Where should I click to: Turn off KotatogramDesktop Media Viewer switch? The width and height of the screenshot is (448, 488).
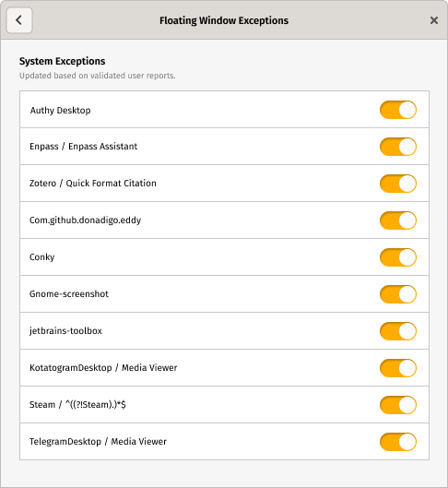(398, 368)
